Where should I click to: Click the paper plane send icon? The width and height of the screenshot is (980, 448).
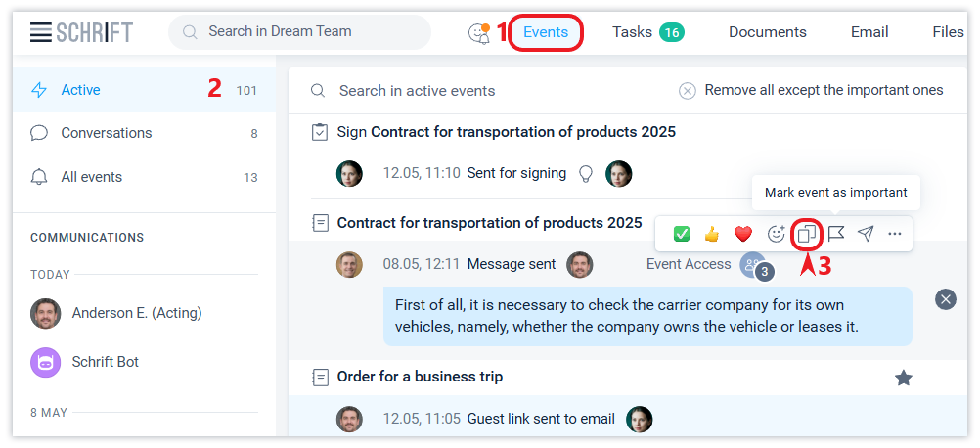pos(866,234)
